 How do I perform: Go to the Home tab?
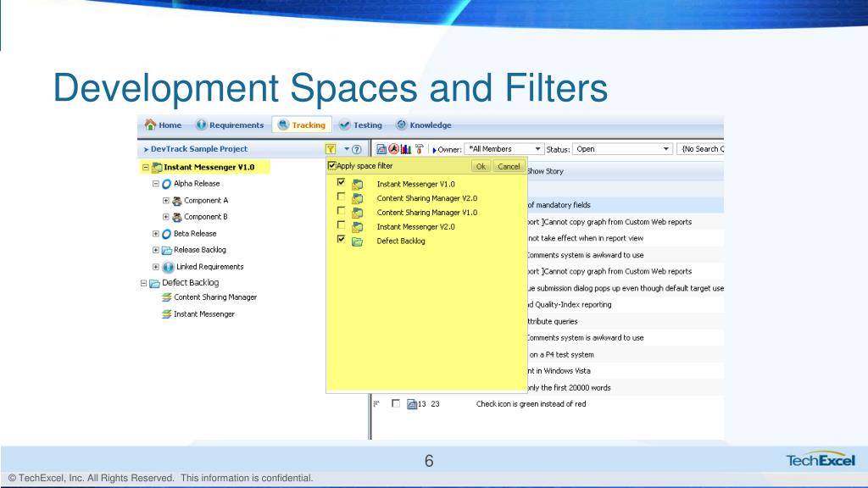click(x=164, y=125)
